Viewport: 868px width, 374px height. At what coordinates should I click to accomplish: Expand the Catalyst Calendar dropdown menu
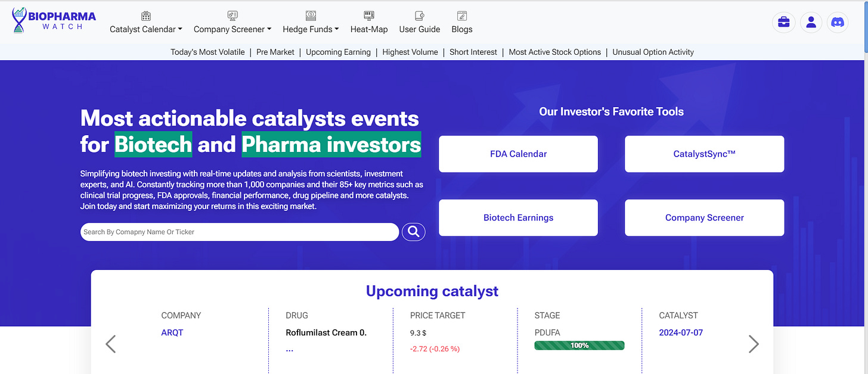(x=146, y=29)
